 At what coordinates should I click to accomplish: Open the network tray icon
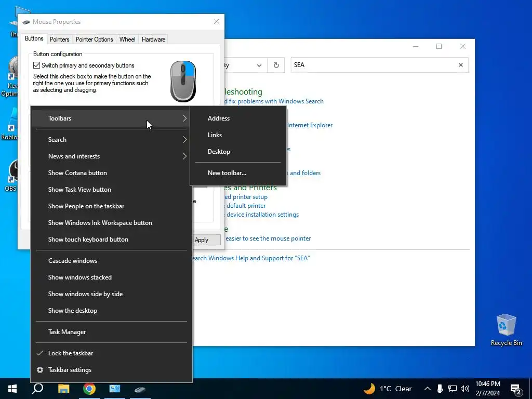(x=453, y=389)
